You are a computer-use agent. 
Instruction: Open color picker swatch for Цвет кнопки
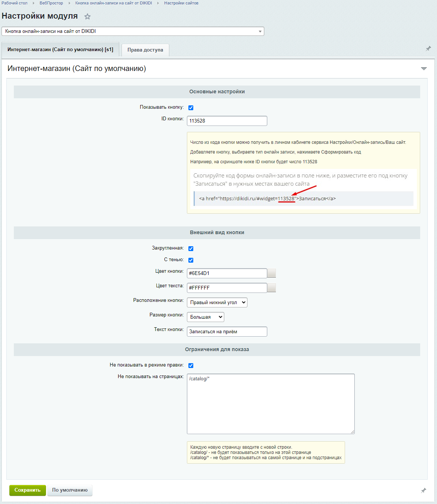tap(272, 273)
